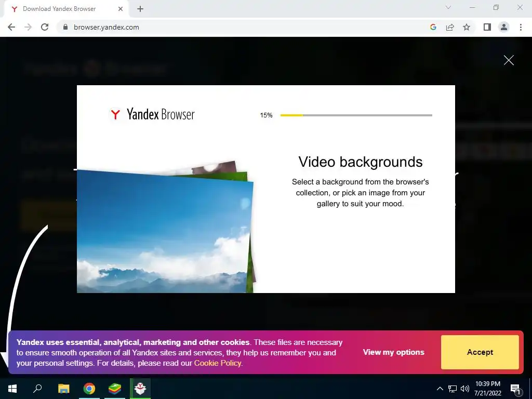Bookmark this page with star
Viewport: 532px width, 399px height.
pyautogui.click(x=467, y=27)
